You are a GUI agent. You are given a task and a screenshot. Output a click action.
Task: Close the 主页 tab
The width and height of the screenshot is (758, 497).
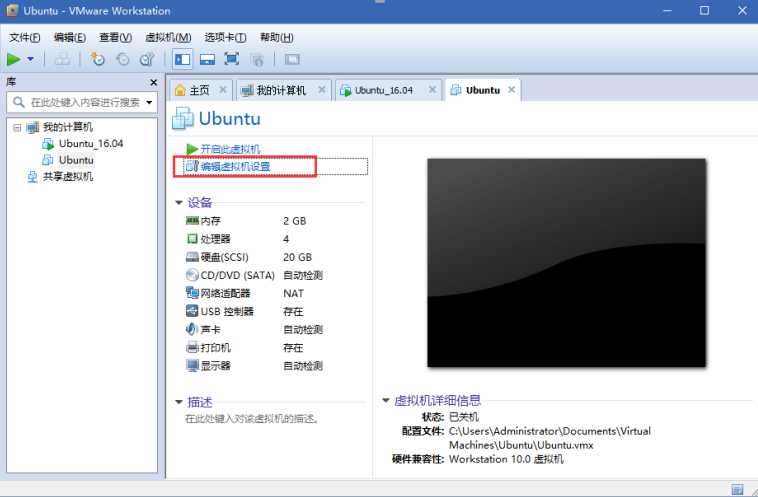[223, 89]
